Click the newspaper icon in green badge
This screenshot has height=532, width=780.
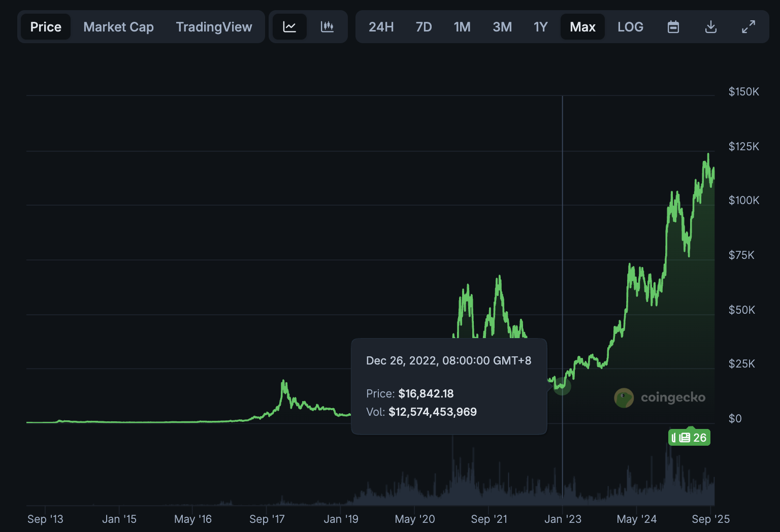click(x=685, y=437)
